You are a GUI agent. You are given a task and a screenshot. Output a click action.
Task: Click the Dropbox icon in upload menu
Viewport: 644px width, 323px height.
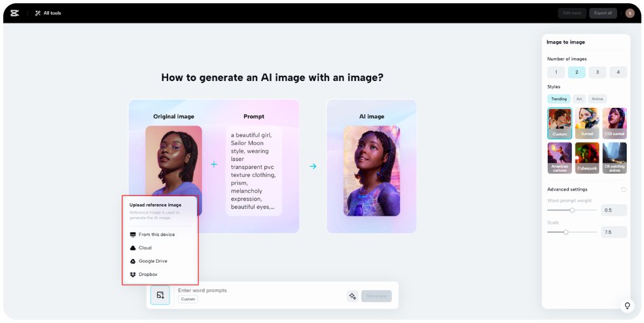pyautogui.click(x=133, y=275)
